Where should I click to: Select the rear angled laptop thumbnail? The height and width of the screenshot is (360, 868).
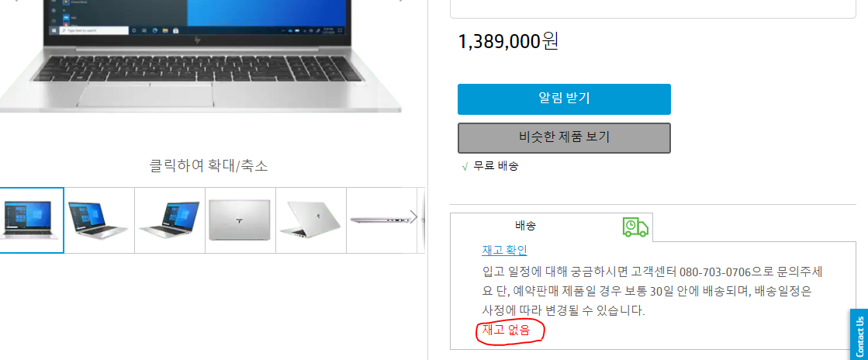310,220
